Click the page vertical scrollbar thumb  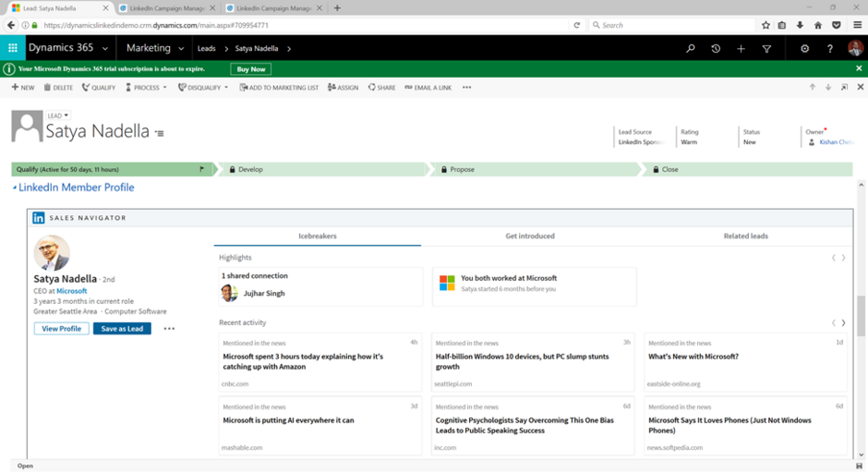click(861, 316)
